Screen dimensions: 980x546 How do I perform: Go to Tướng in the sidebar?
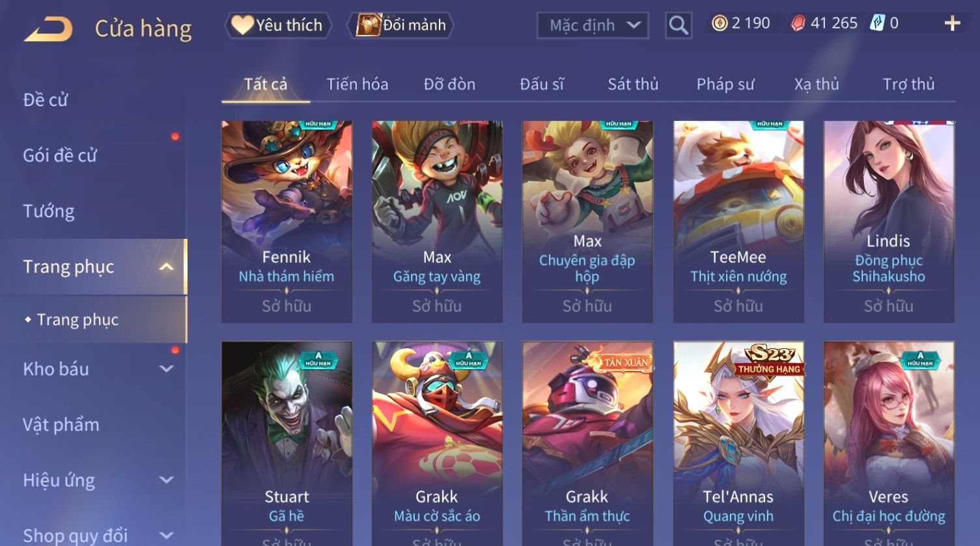point(49,211)
